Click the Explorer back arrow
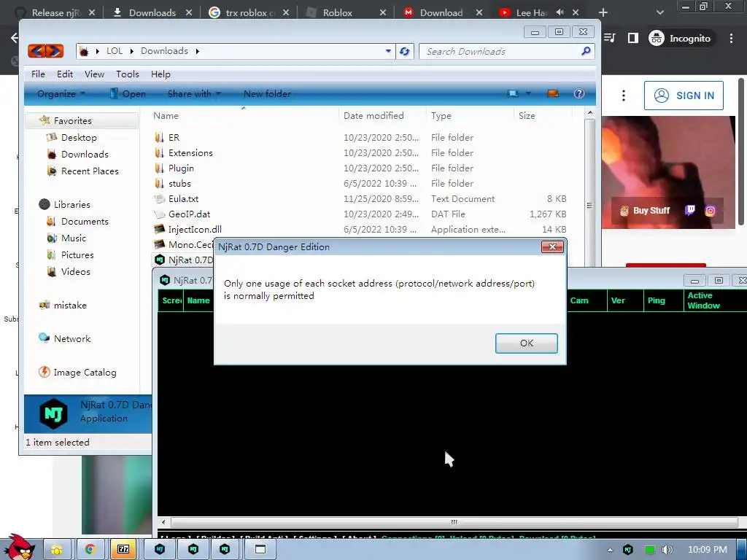This screenshot has height=560, width=747. pyautogui.click(x=37, y=51)
